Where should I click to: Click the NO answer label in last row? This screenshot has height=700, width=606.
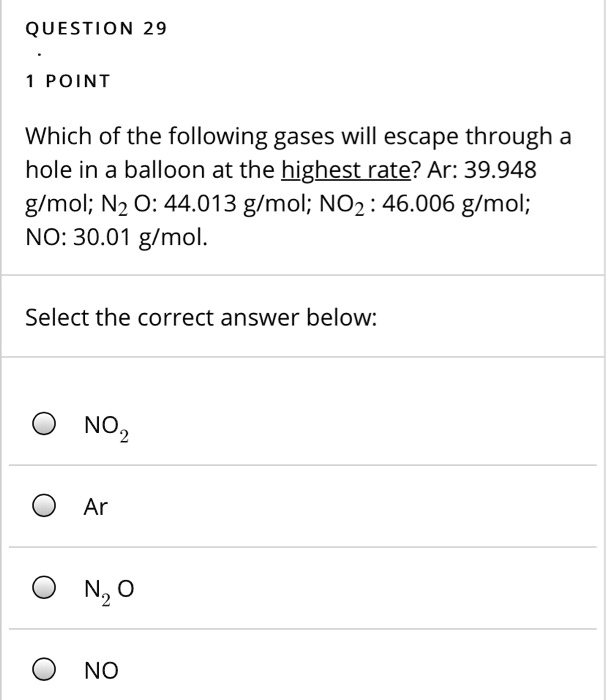click(101, 671)
